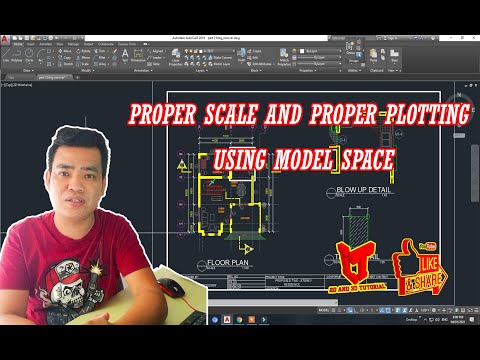Open the layer name dropdown list
480x360 pixels.
(x=210, y=51)
